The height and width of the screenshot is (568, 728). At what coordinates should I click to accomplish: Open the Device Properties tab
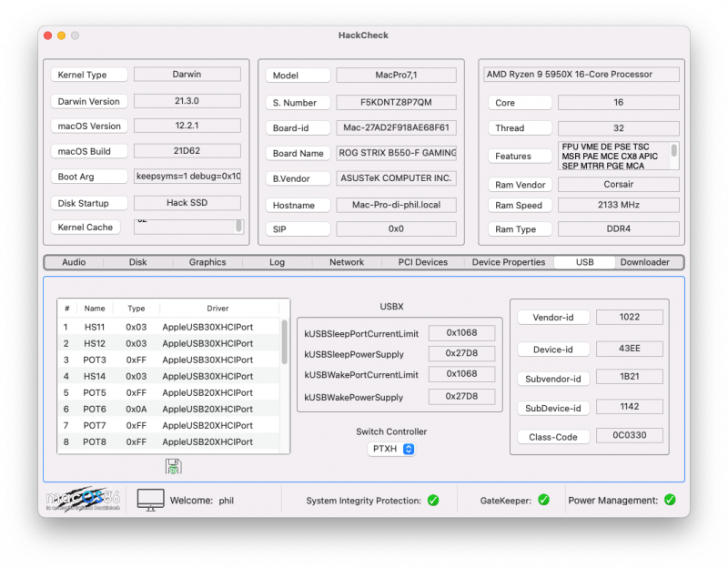(x=508, y=262)
